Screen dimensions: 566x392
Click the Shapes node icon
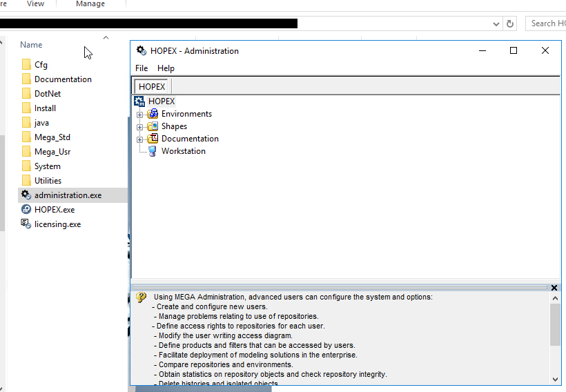[x=153, y=126]
